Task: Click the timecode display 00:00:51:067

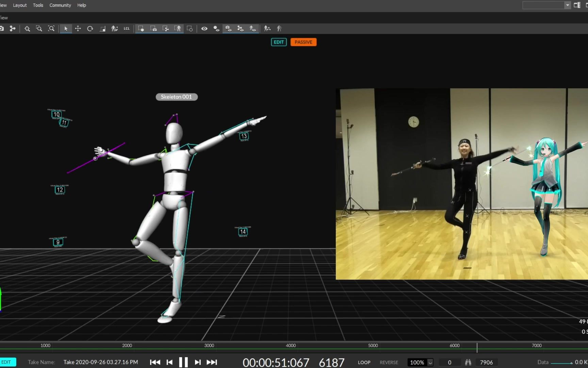Action: coord(276,362)
